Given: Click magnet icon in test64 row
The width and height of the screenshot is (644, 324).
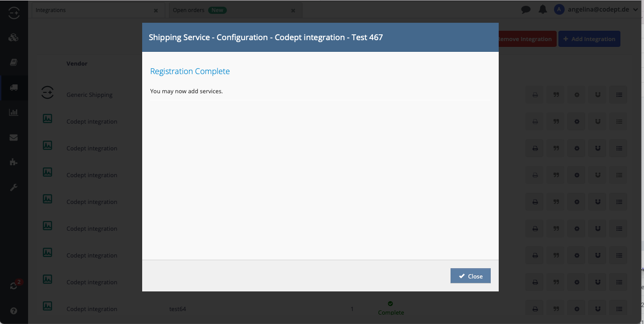Looking at the screenshot, I should [598, 309].
